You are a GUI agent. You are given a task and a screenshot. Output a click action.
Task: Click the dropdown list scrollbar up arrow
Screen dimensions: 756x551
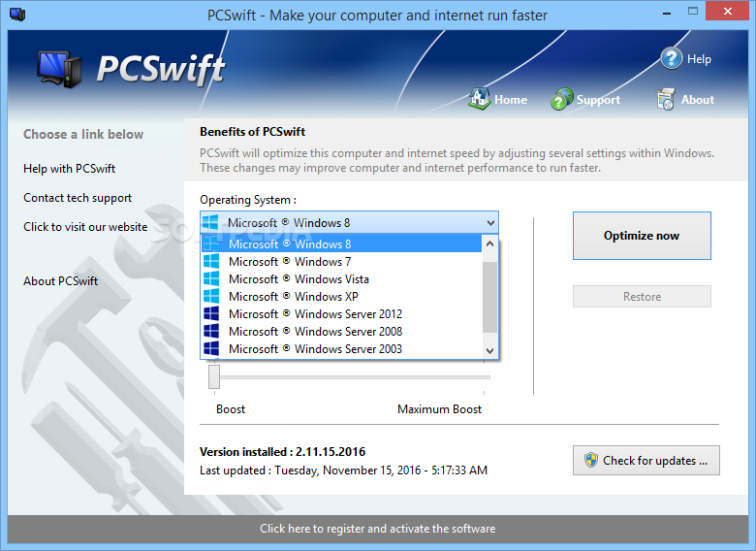(489, 243)
